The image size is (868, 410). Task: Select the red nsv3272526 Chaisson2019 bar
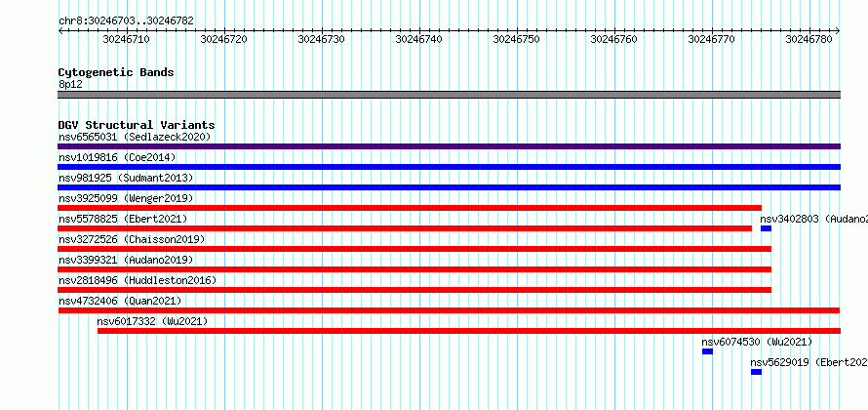(x=414, y=249)
